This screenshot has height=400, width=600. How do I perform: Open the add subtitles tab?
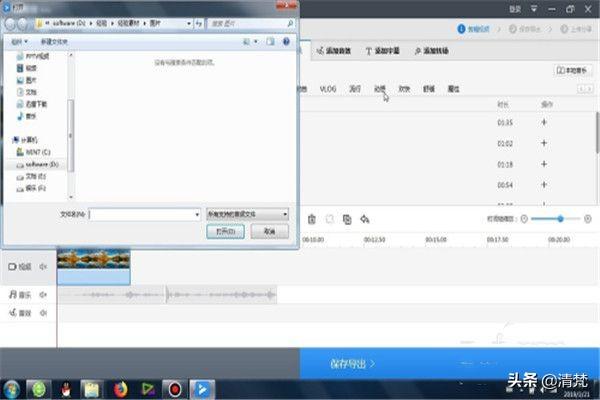pyautogui.click(x=382, y=51)
